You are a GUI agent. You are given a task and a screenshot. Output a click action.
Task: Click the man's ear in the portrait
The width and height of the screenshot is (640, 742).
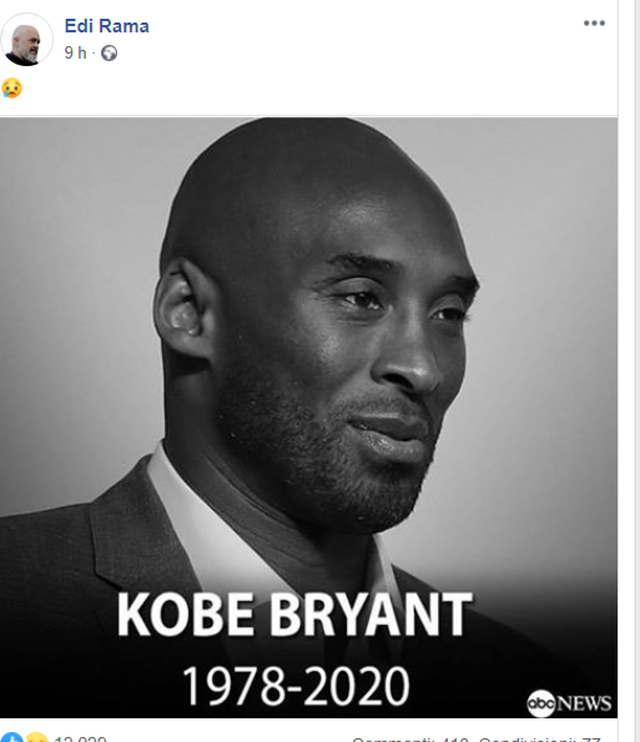click(181, 300)
